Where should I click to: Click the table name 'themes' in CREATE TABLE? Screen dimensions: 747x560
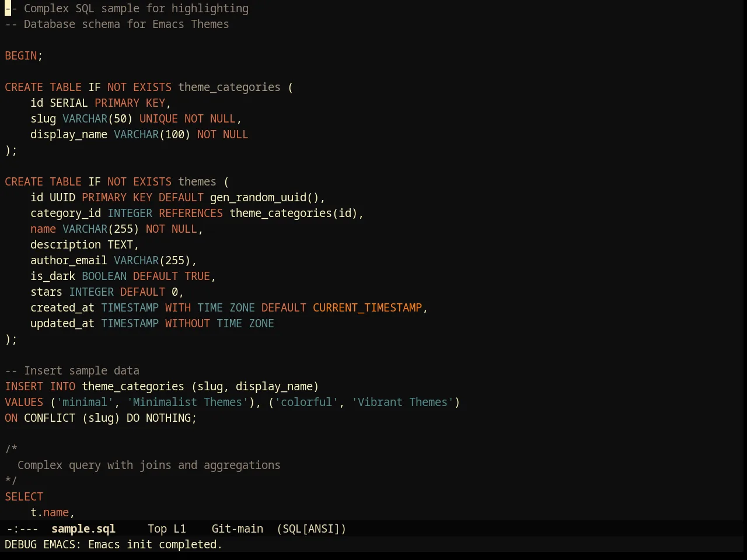[x=197, y=181]
